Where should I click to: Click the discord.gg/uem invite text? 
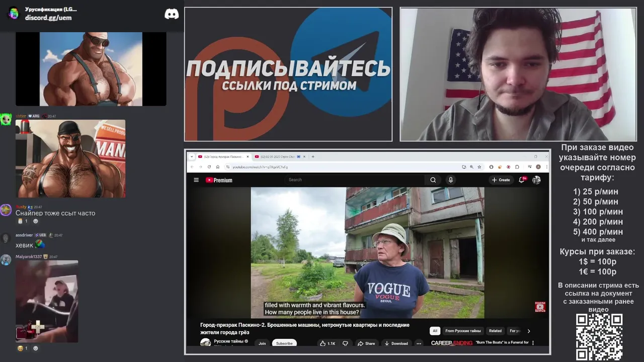(x=48, y=18)
